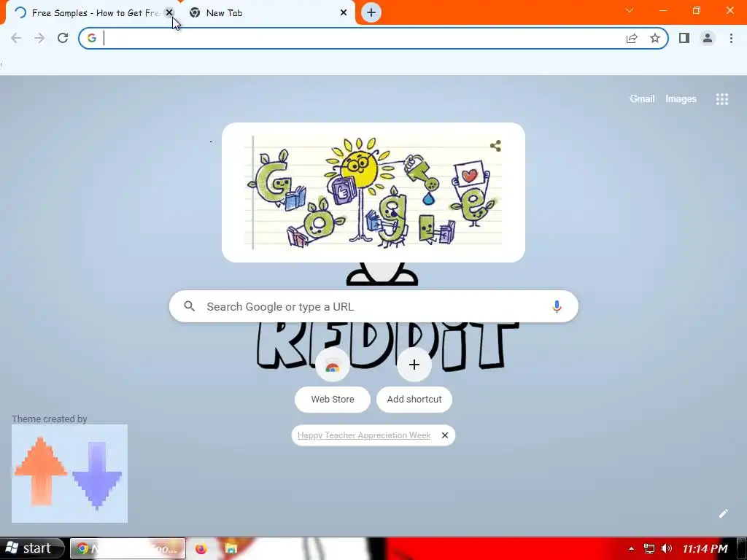Open Chrome three-dot menu
The image size is (747, 560).
click(731, 38)
